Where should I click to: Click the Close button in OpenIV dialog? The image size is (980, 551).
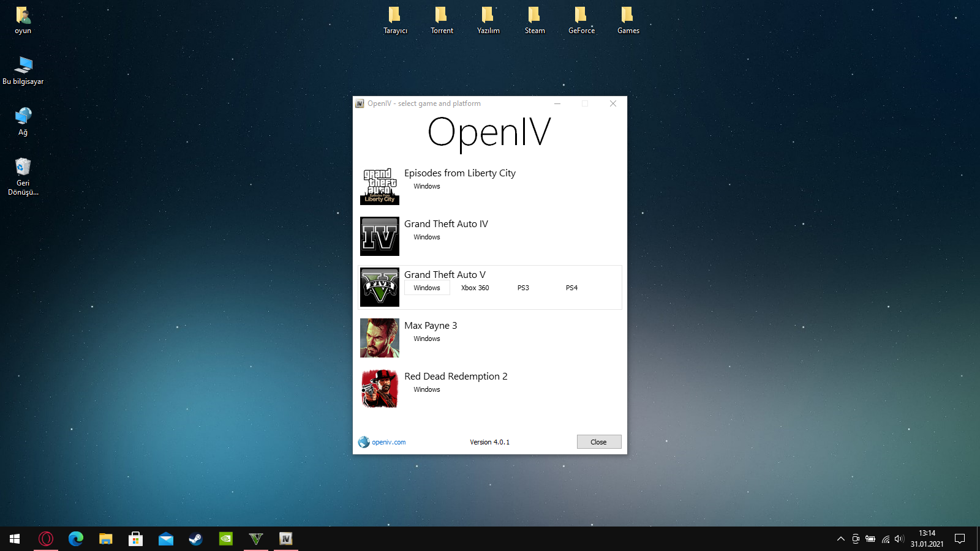pos(599,442)
